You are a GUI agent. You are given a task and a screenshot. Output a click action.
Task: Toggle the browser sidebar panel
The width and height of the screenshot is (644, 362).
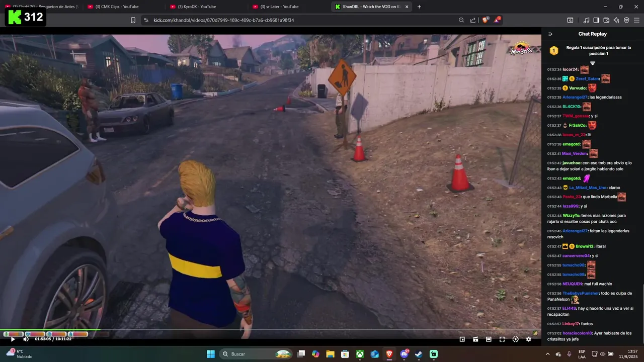click(596, 20)
